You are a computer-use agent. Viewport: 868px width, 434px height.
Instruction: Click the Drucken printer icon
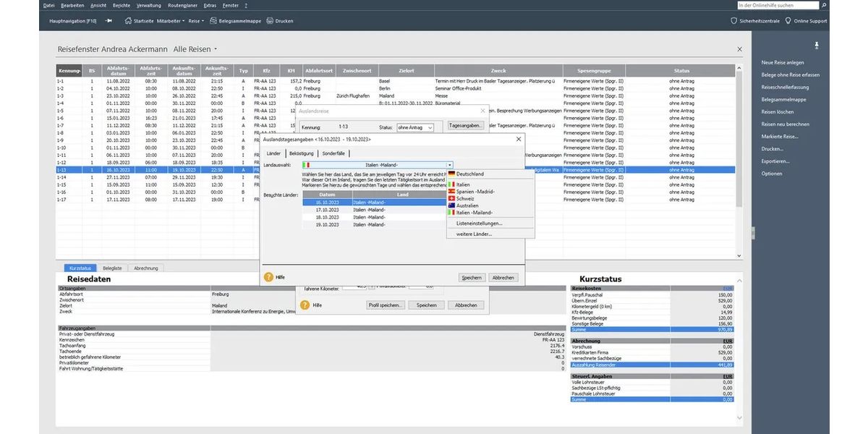click(270, 21)
